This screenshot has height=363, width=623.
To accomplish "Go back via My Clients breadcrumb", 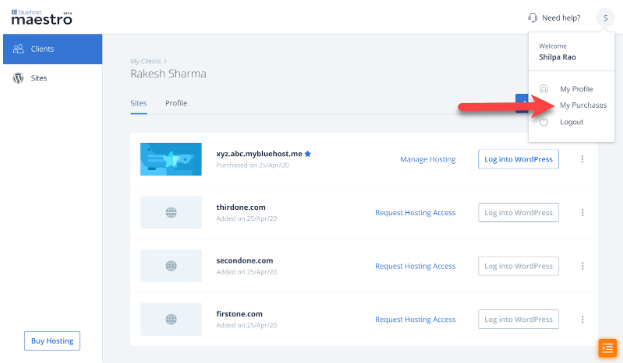I will [x=145, y=61].
